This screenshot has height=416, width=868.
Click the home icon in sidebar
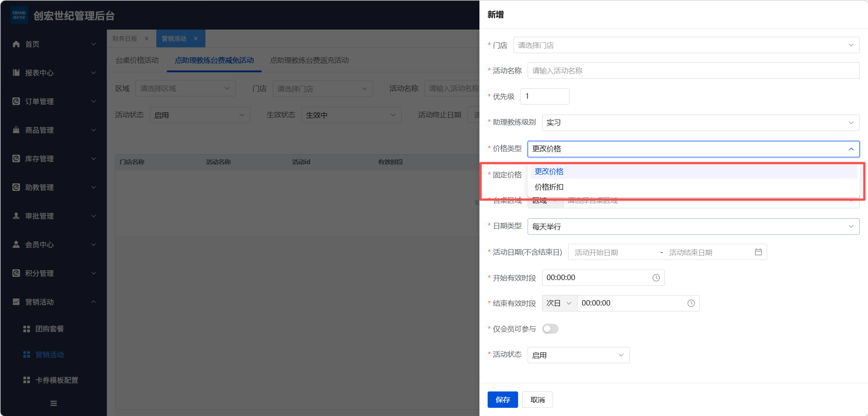click(x=16, y=44)
